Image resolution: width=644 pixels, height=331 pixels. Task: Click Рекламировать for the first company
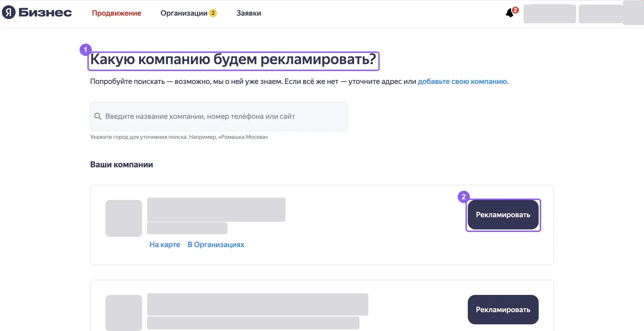coord(503,215)
